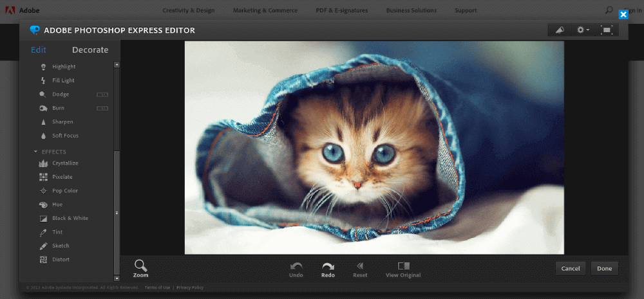
Task: Collapse the EFFECTS section
Action: [36, 152]
